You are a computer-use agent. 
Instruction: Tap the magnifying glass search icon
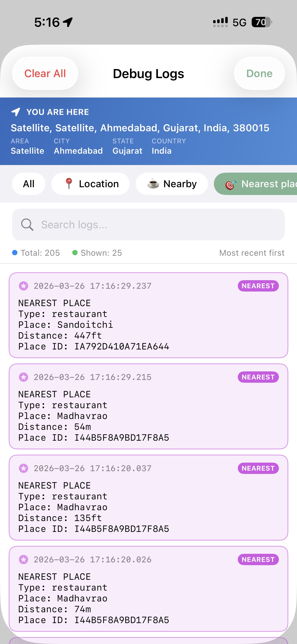click(x=27, y=224)
